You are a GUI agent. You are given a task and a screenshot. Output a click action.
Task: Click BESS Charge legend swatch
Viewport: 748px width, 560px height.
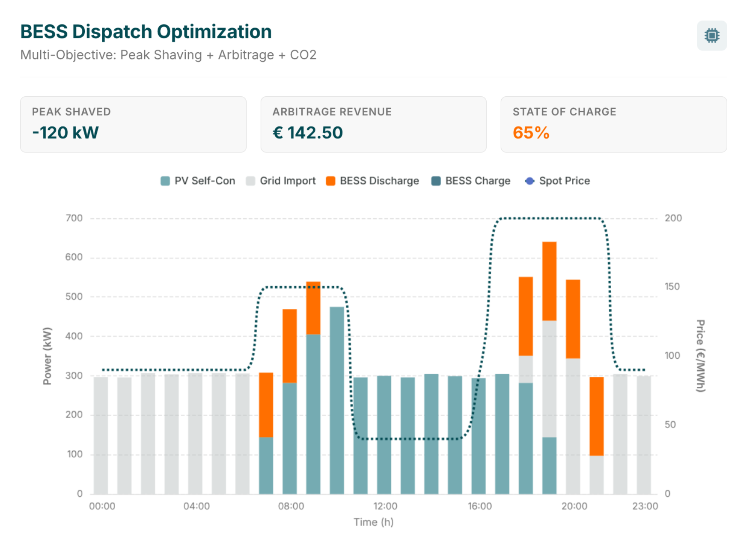point(436,181)
